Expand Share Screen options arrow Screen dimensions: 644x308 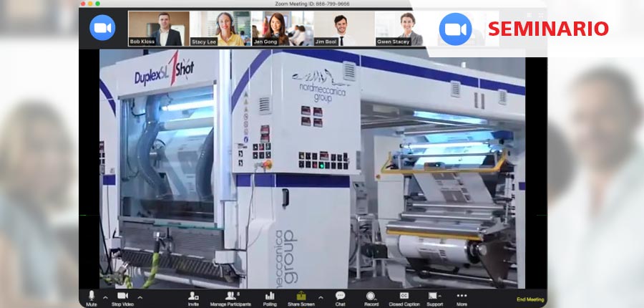[320, 297]
